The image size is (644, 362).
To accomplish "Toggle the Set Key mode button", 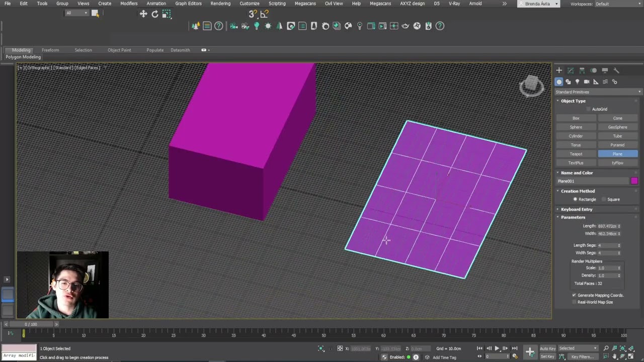I will (547, 356).
